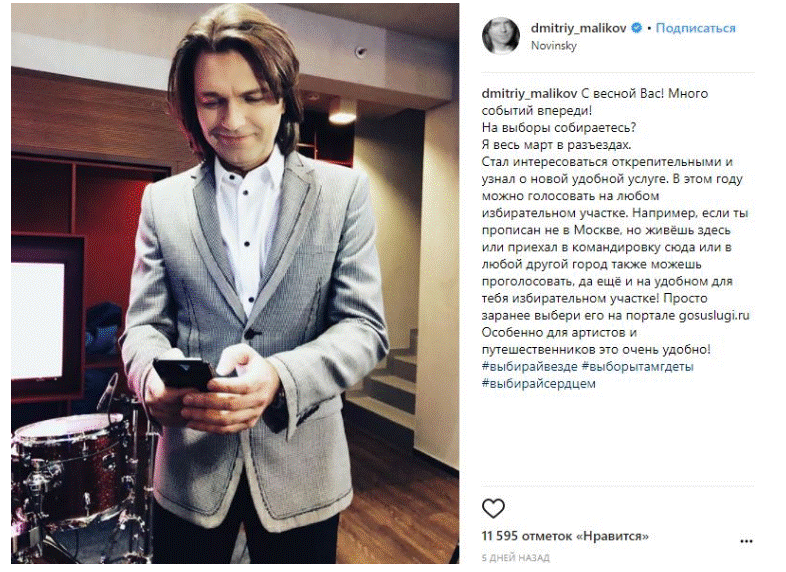View the 11 595 отметок «Нравится» list
This screenshot has width=786, height=572.
565,536
